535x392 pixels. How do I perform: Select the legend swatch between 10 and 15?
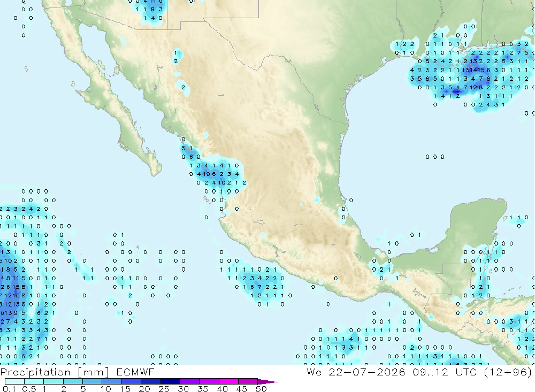point(112,381)
